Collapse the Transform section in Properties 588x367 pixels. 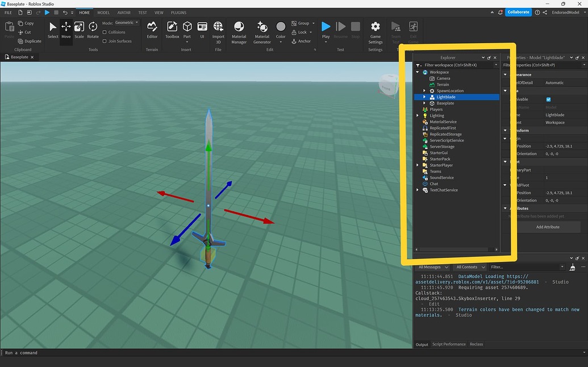pyautogui.click(x=505, y=130)
